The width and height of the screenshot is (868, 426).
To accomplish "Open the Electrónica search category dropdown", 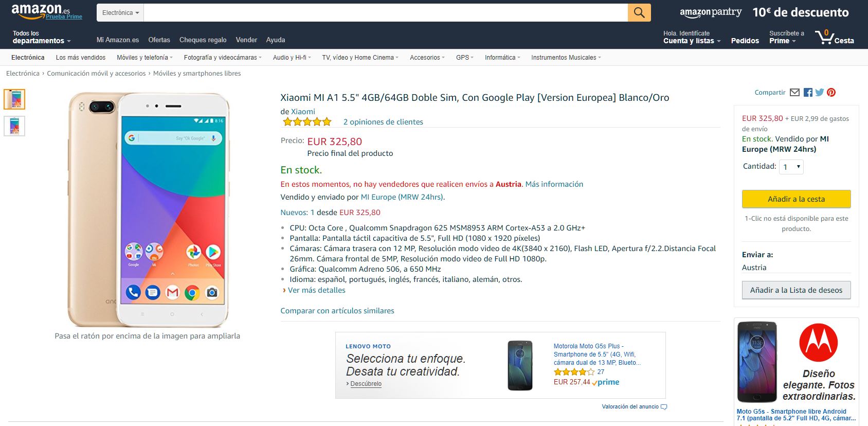I will 120,13.
